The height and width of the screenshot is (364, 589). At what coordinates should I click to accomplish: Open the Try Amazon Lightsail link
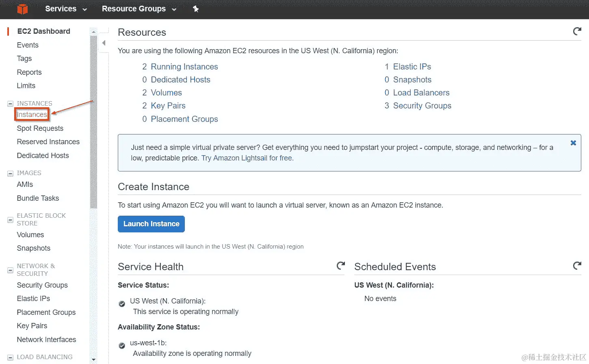[247, 158]
